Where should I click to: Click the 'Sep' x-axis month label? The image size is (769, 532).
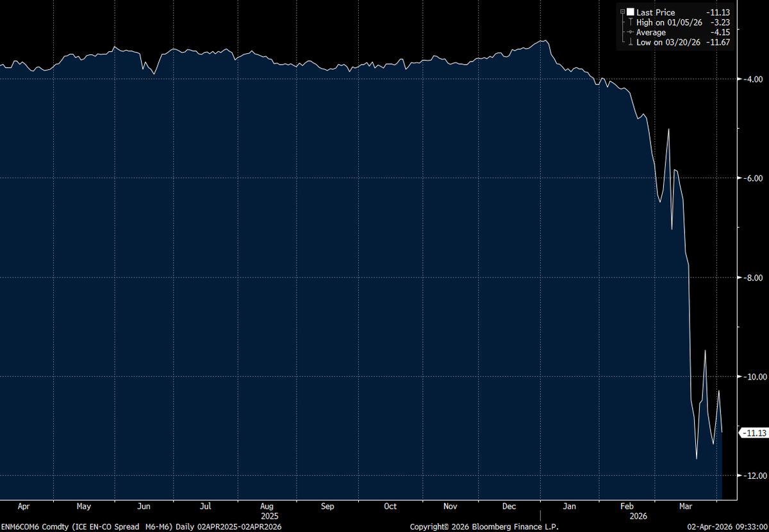(327, 506)
